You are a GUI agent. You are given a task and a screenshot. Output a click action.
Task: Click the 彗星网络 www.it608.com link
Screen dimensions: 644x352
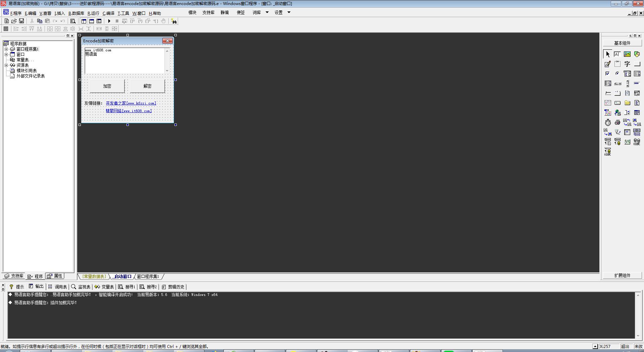129,111
